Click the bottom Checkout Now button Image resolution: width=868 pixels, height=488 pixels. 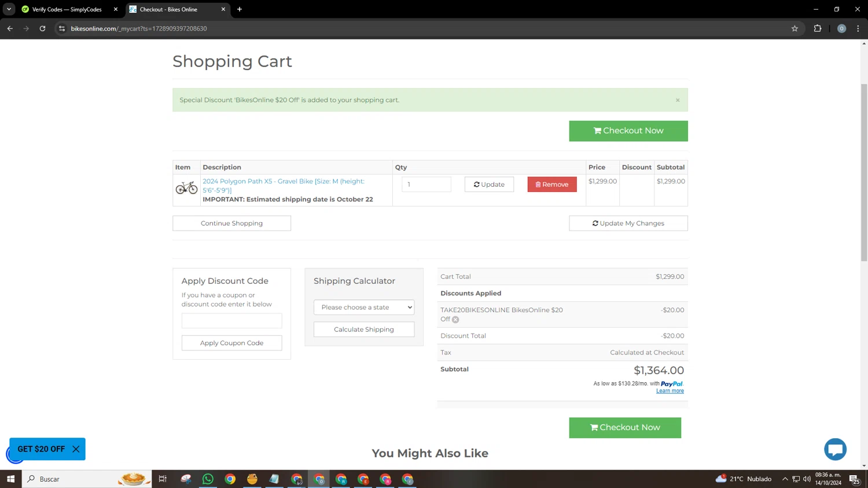click(625, 427)
